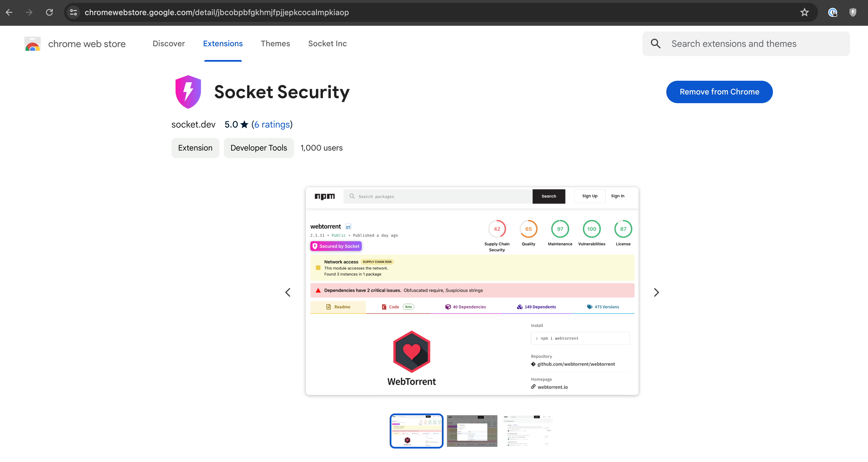Reload the current page
Screen dimensions: 868x462
point(50,12)
